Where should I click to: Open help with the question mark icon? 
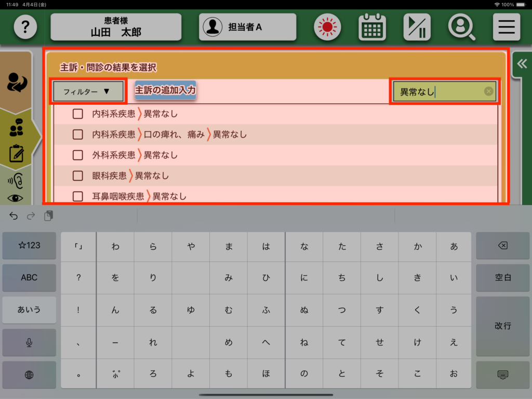(x=25, y=27)
